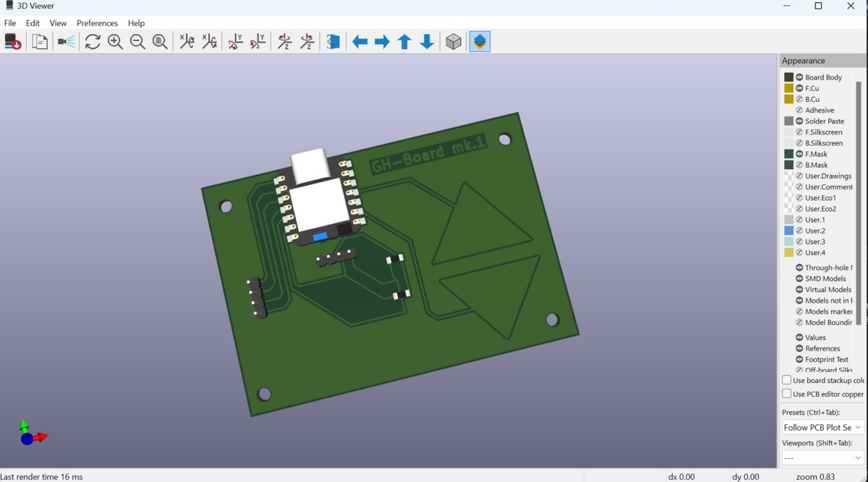Check Use board stackup colors

[785, 379]
